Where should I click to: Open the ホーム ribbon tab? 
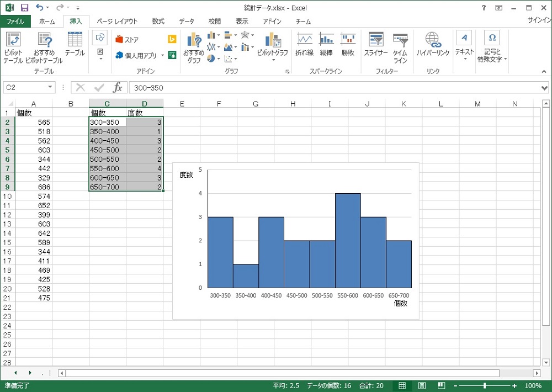coord(47,22)
